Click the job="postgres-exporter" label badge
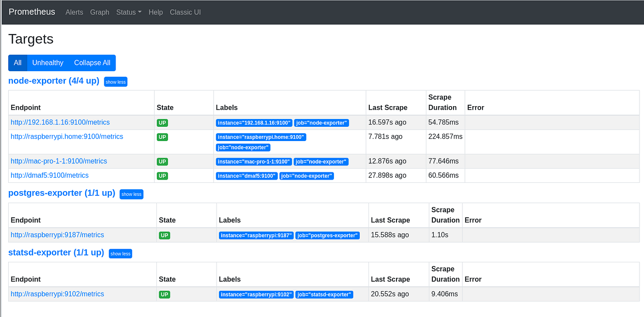Viewport: 644px width, 317px height. pos(328,235)
